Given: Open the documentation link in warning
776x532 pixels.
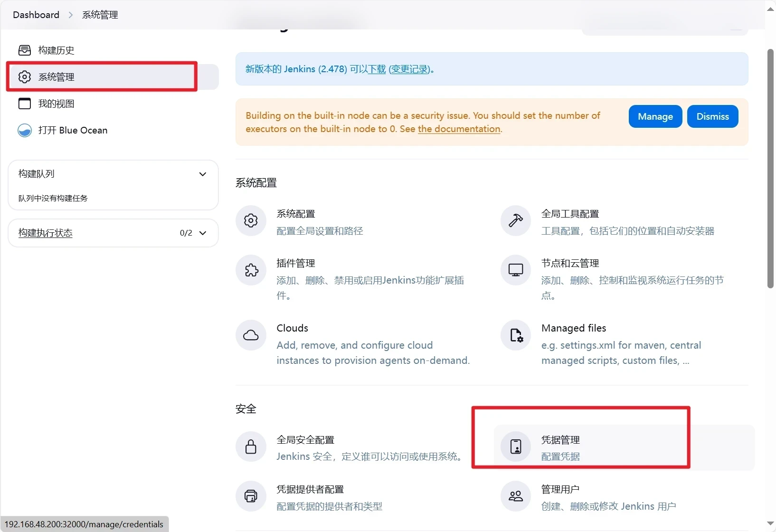Looking at the screenshot, I should click(459, 129).
